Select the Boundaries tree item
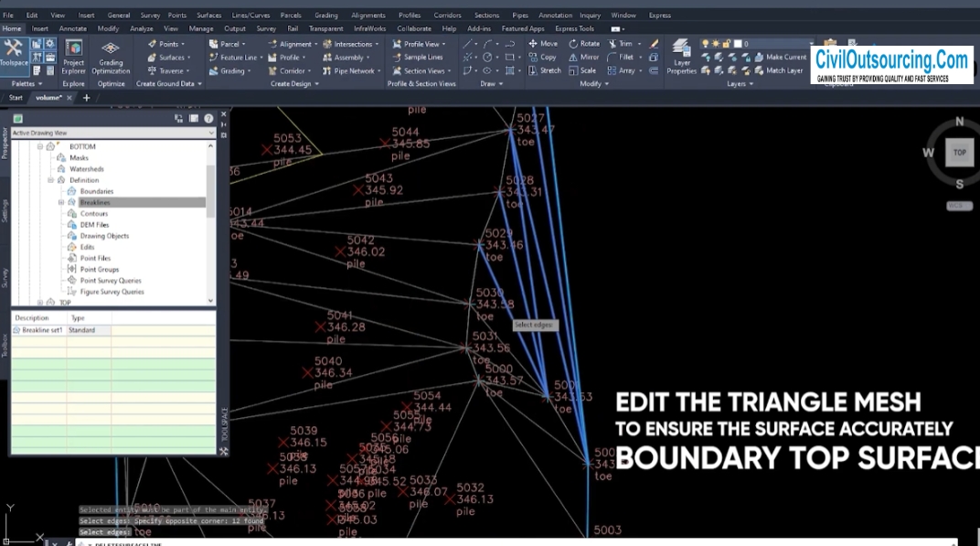Screen dimensions: 980x546 pyautogui.click(x=97, y=191)
